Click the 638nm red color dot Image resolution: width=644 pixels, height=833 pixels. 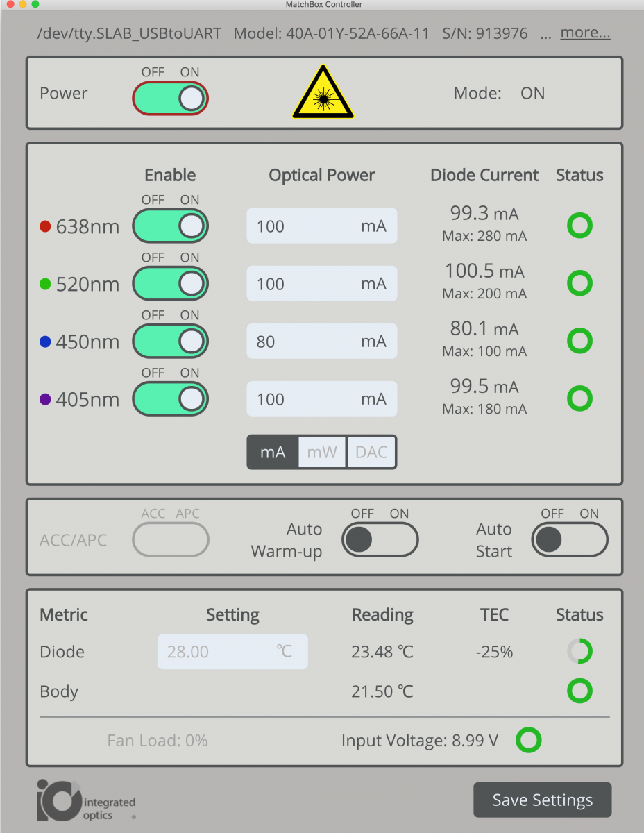46,226
